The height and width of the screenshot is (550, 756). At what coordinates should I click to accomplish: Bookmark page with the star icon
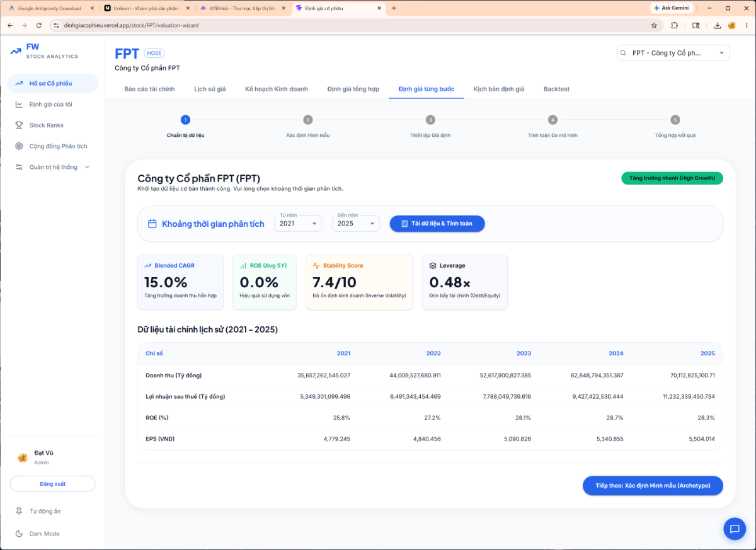[654, 25]
